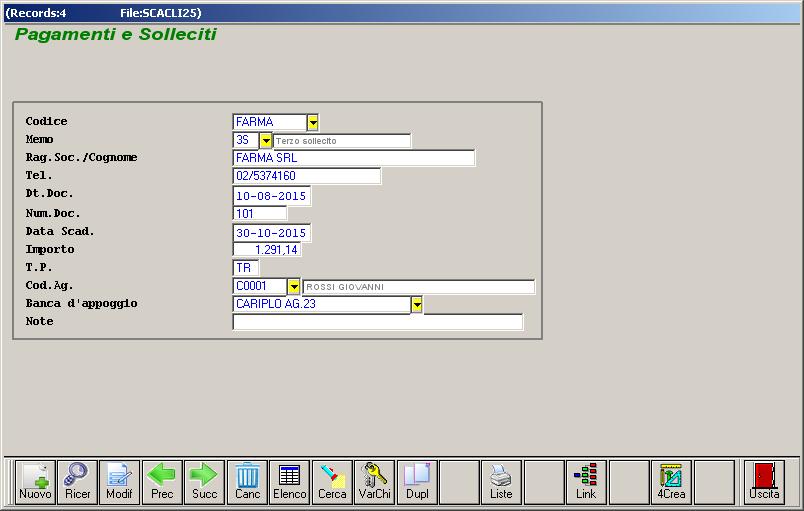Expand the Codice dropdown arrow

(x=313, y=122)
